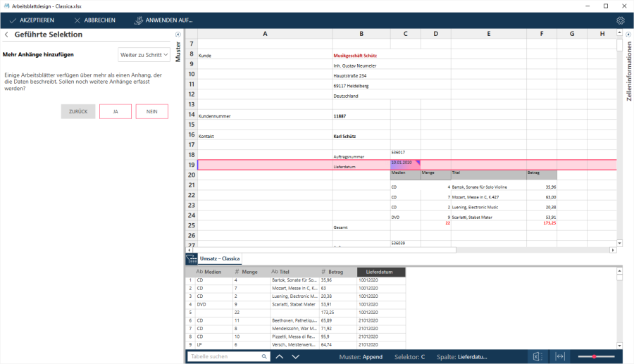Image resolution: width=634 pixels, height=364 pixels.
Task: Collapse the Muster side panel
Action: (178, 34)
